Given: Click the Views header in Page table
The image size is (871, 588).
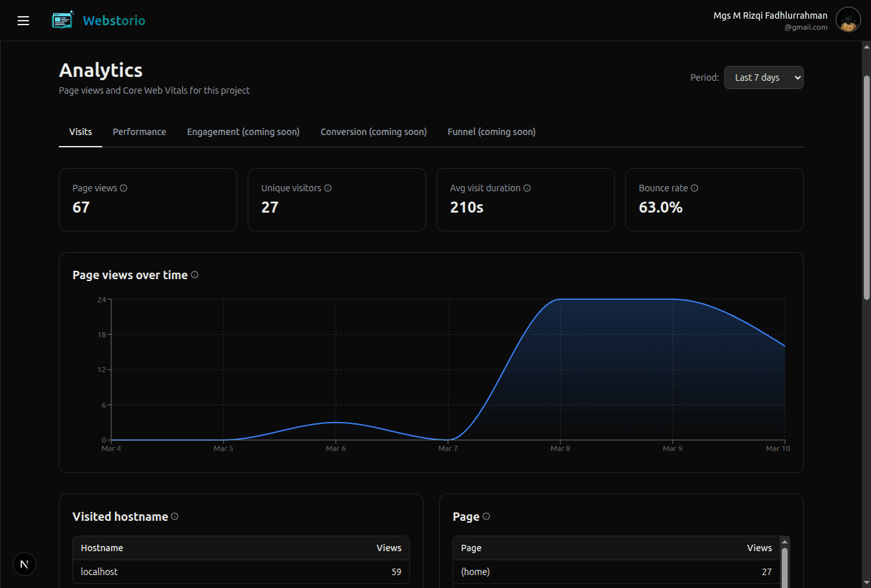Looking at the screenshot, I should [759, 548].
